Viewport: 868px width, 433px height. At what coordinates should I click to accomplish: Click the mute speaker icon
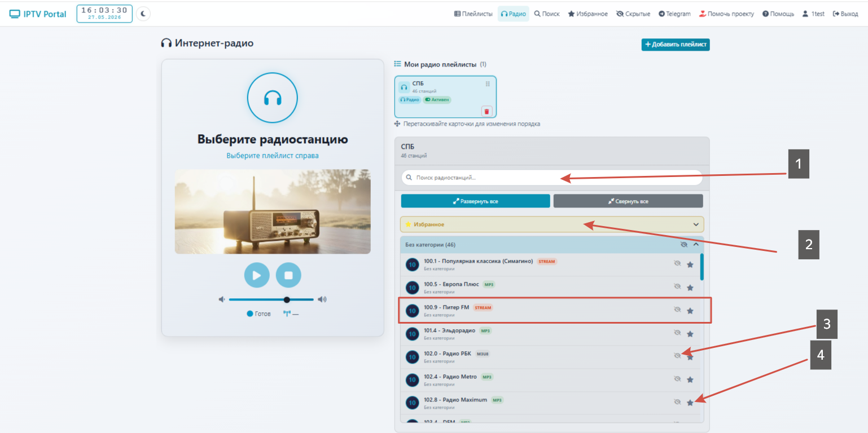pos(222,299)
